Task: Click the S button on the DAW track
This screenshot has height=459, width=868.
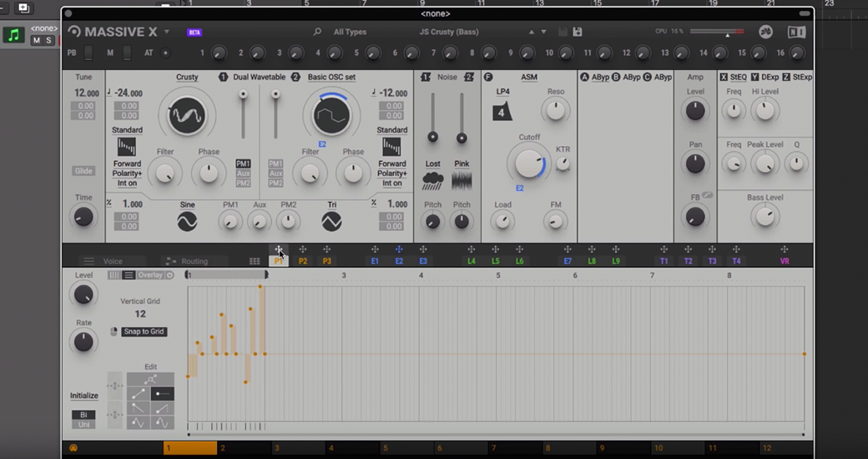Action: point(48,40)
